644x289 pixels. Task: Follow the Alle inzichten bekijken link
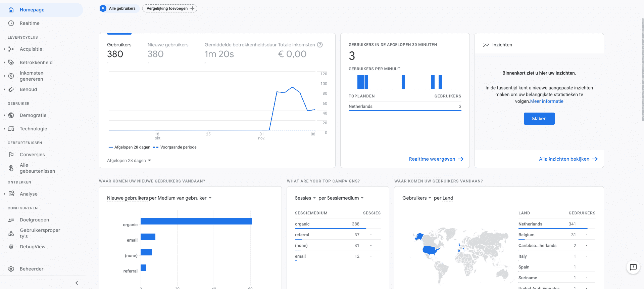pyautogui.click(x=568, y=159)
